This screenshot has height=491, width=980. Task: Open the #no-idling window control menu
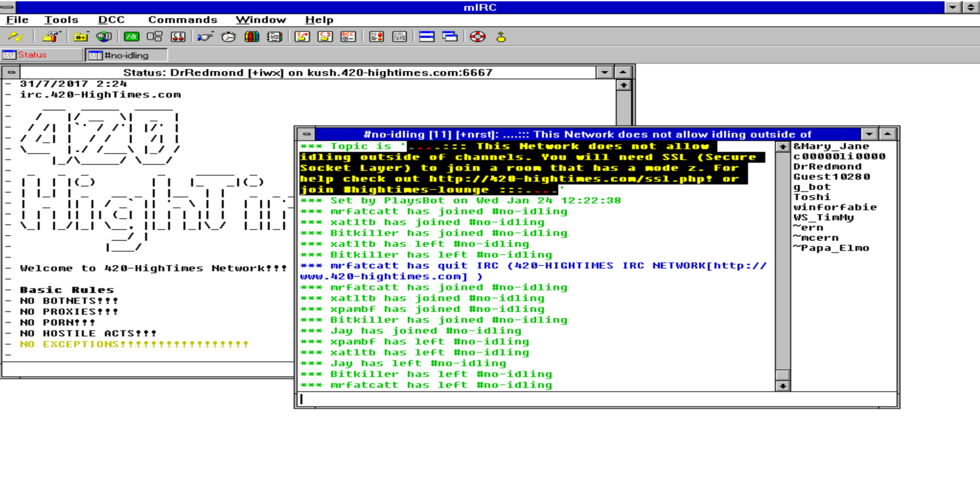306,134
